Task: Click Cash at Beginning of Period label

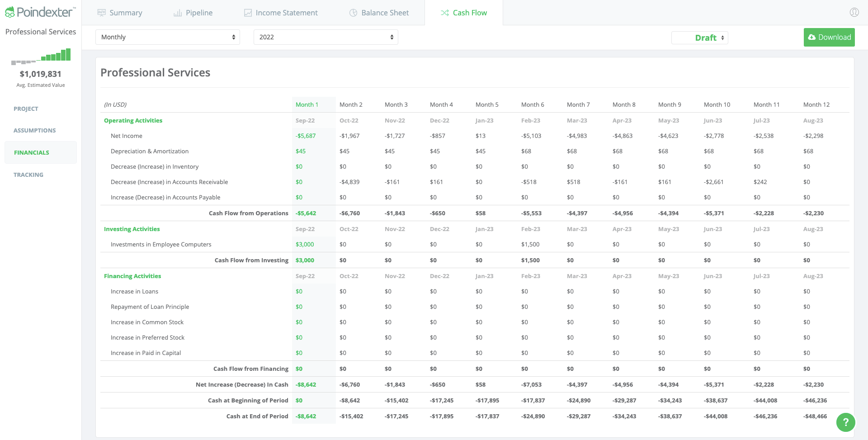Action: tap(248, 400)
